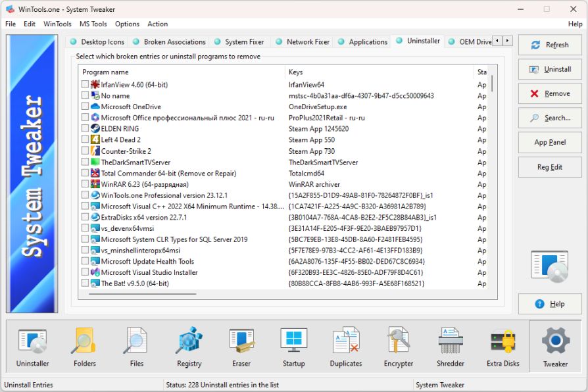The height and width of the screenshot is (392, 588).
Task: Open the Folders scanning tool
Action: tap(85, 347)
